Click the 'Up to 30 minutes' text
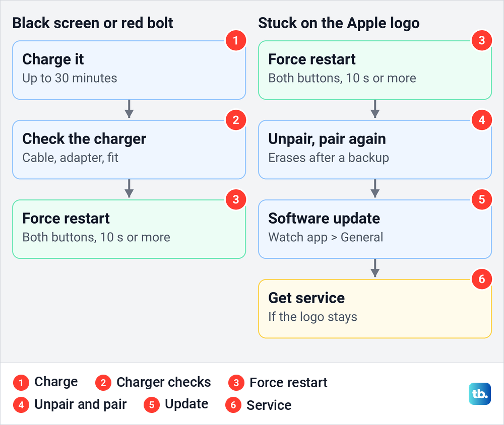Screen dimensions: 504x425 click(x=70, y=78)
